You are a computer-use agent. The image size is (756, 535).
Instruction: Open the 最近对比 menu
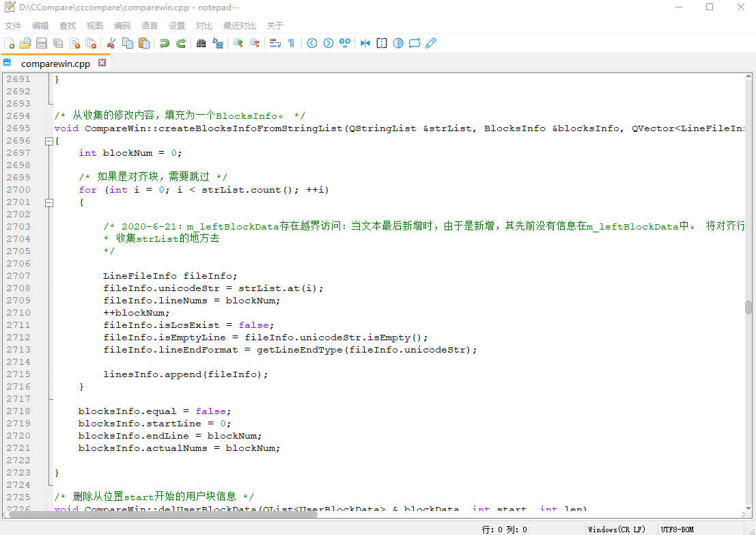coord(240,25)
